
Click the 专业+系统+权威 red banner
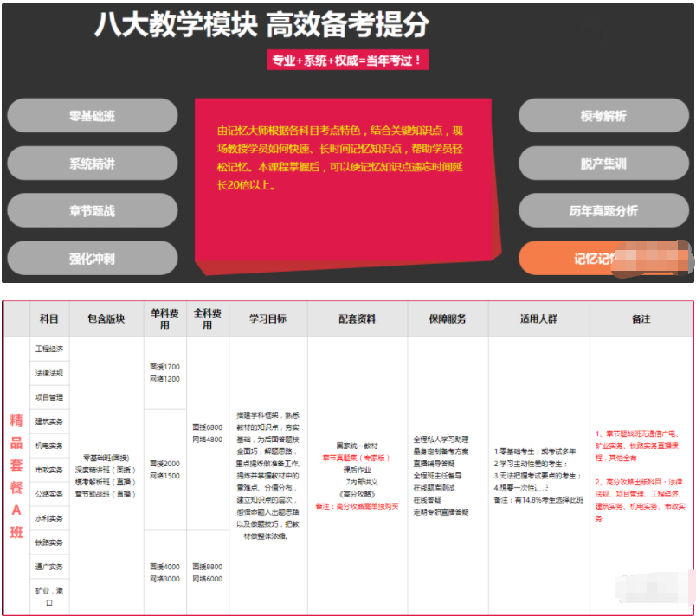pos(347,61)
